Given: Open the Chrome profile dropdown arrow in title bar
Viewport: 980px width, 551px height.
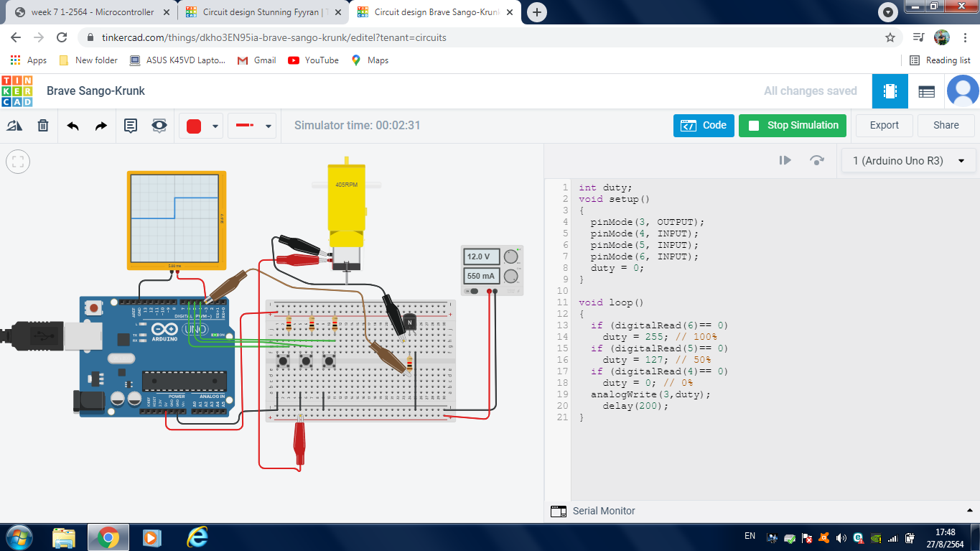Looking at the screenshot, I should pyautogui.click(x=888, y=12).
